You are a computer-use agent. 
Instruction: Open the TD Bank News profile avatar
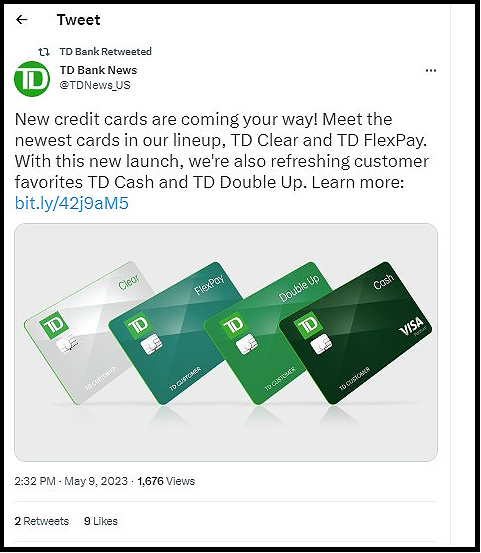tap(32, 79)
